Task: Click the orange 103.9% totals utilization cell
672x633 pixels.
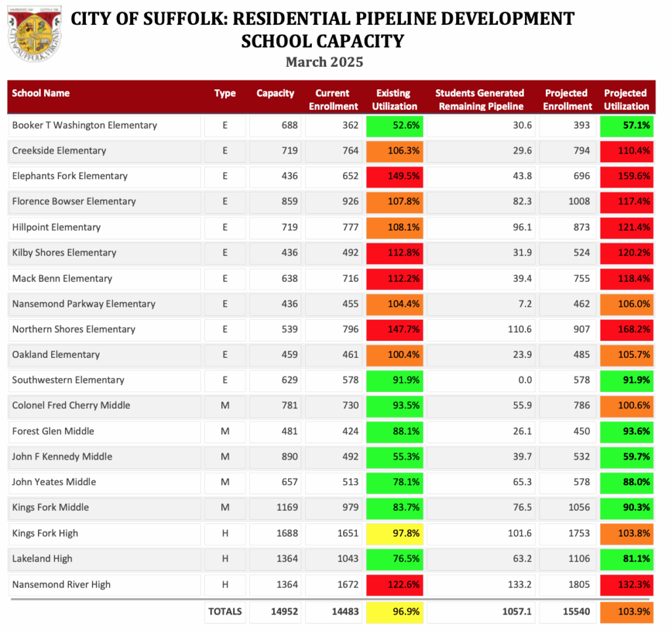Action: (x=626, y=611)
